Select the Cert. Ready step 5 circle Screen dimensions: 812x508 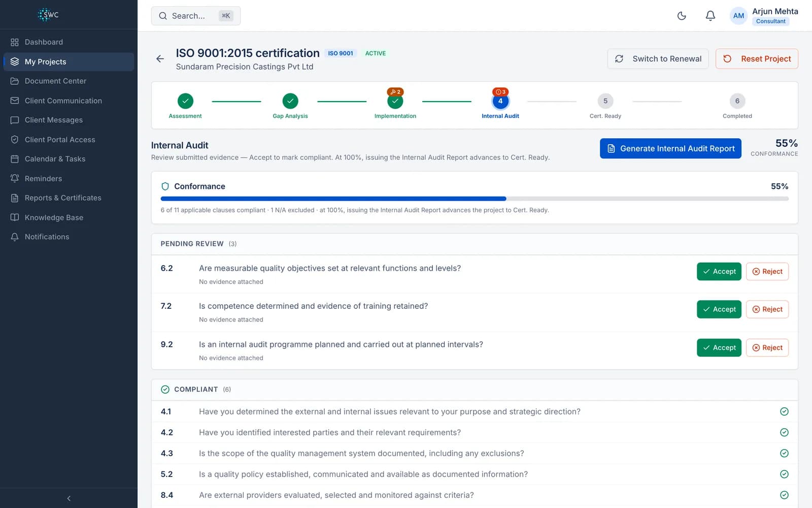(605, 101)
